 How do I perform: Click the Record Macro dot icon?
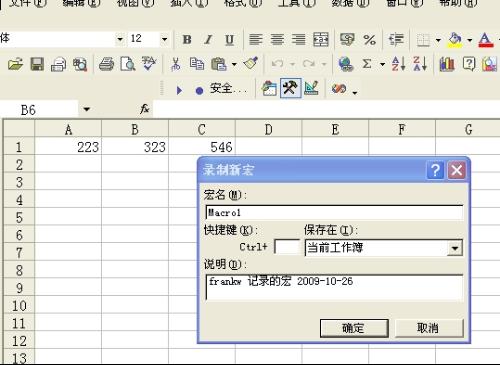coord(199,91)
